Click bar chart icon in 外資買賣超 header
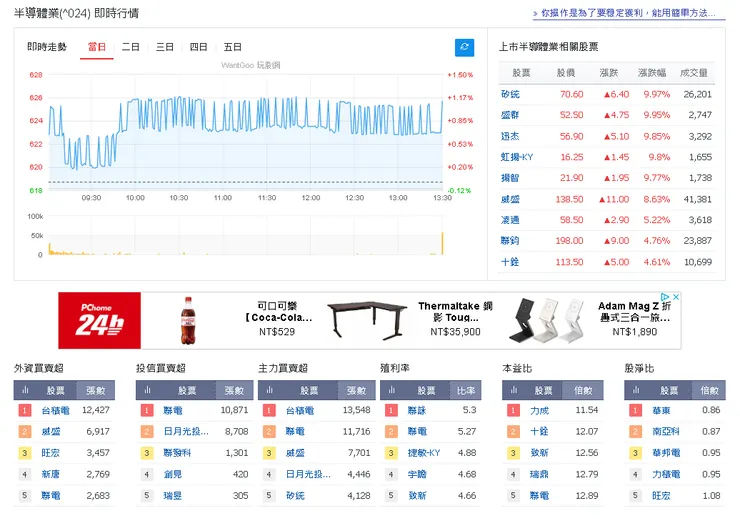 coord(25,390)
